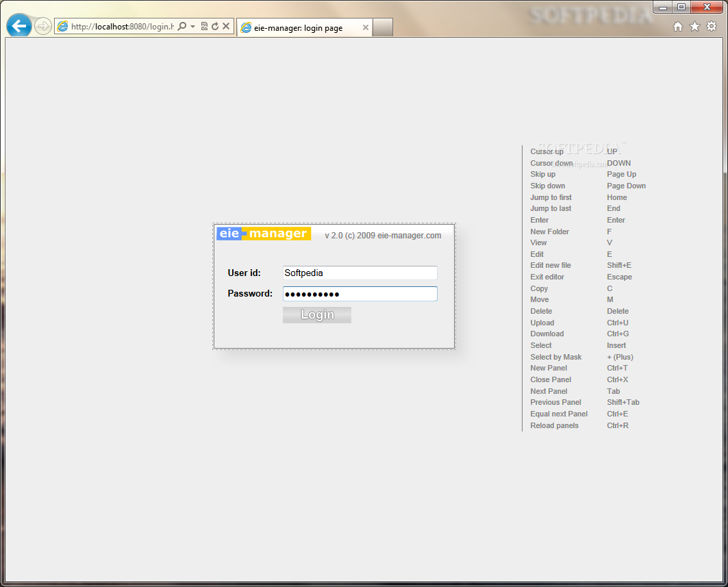The image size is (728, 587).
Task: Click the Shift+Tab key text
Action: click(623, 402)
